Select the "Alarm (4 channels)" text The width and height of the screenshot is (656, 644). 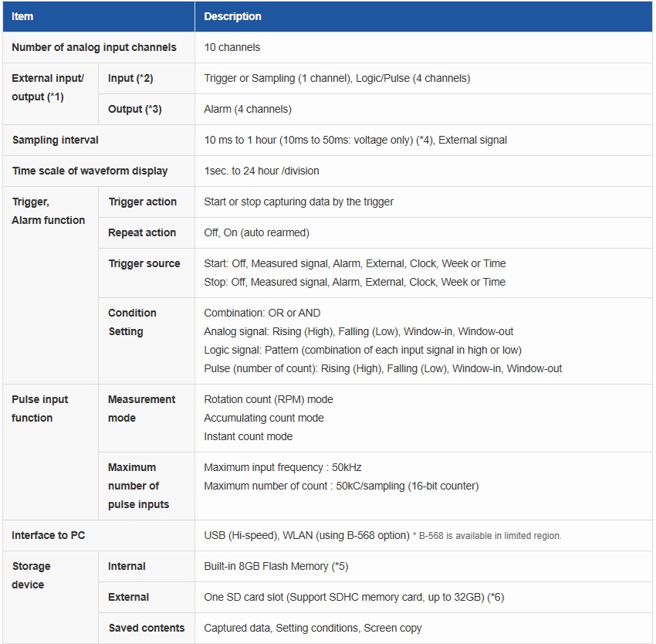(248, 109)
